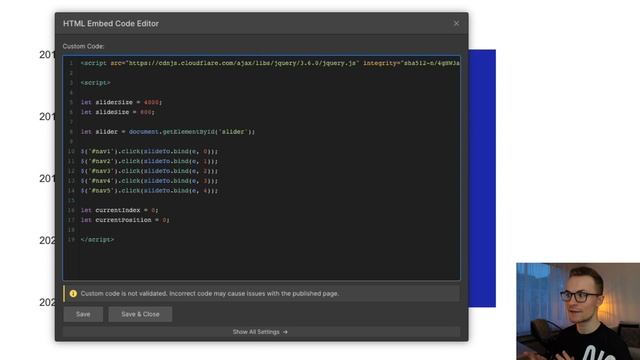Click the '#nav1' click binding line
640x360 pixels.
pyautogui.click(x=149, y=151)
